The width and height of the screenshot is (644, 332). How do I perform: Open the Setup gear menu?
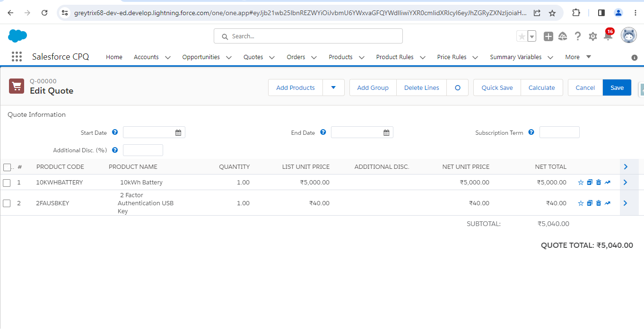point(593,36)
